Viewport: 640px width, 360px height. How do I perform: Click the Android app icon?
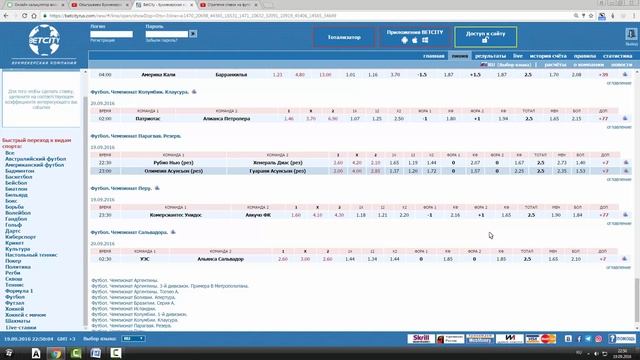pyautogui.click(x=404, y=40)
